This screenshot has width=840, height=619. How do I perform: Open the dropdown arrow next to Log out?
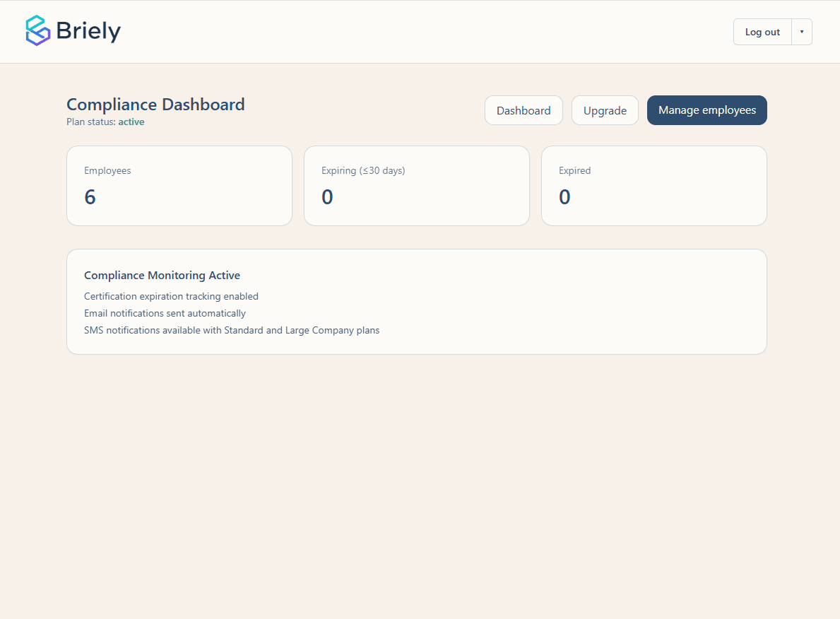pos(801,32)
